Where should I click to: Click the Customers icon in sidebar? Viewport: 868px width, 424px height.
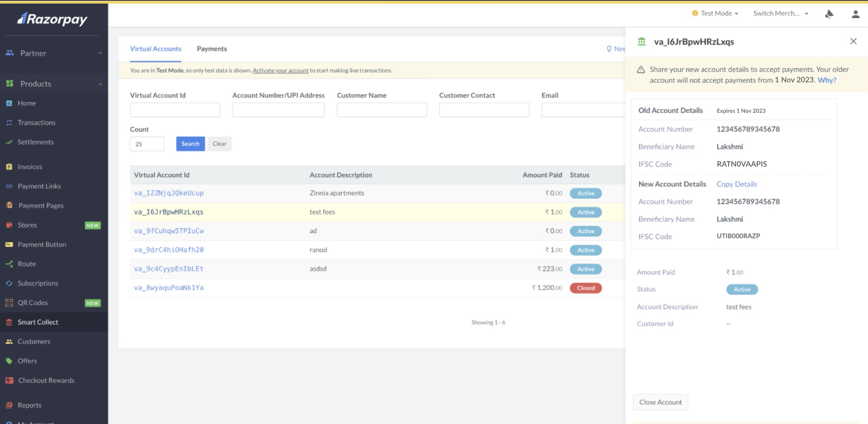point(9,342)
